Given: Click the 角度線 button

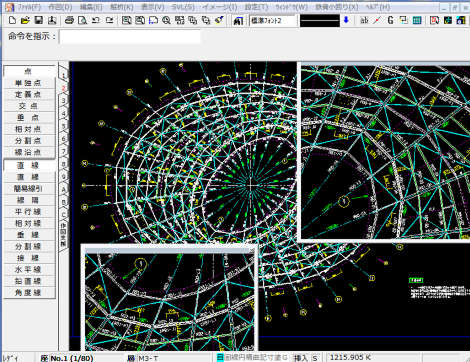Looking at the screenshot, I should pos(29,293).
